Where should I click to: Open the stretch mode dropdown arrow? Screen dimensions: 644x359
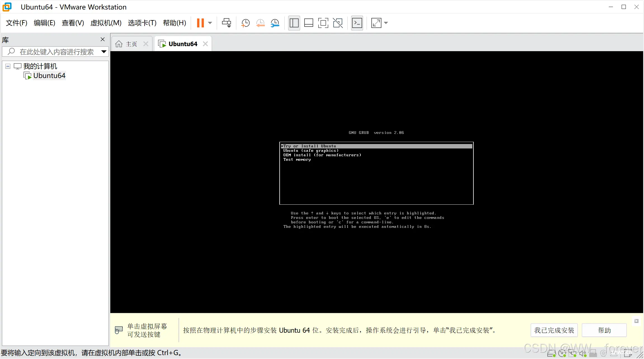tap(386, 23)
